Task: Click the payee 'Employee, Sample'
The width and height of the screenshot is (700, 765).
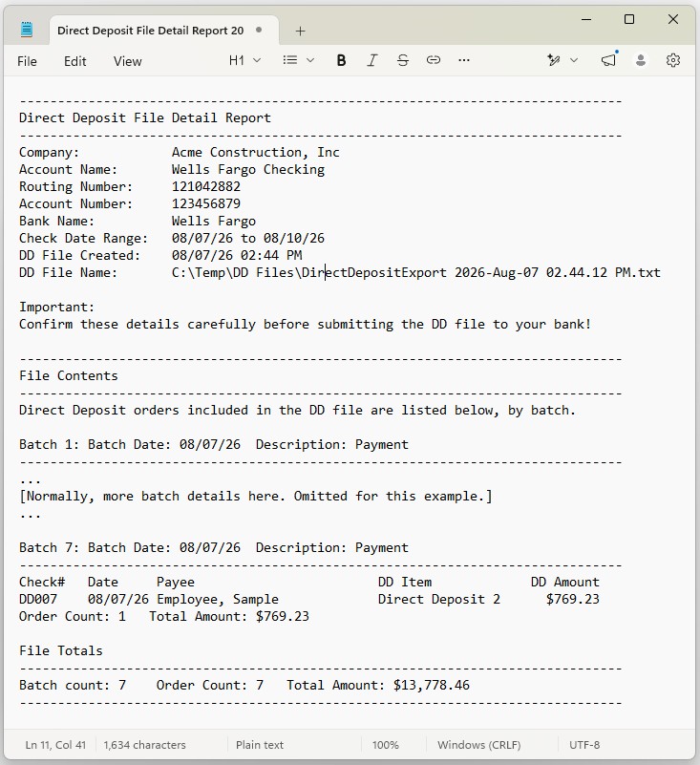Action: click(x=218, y=599)
